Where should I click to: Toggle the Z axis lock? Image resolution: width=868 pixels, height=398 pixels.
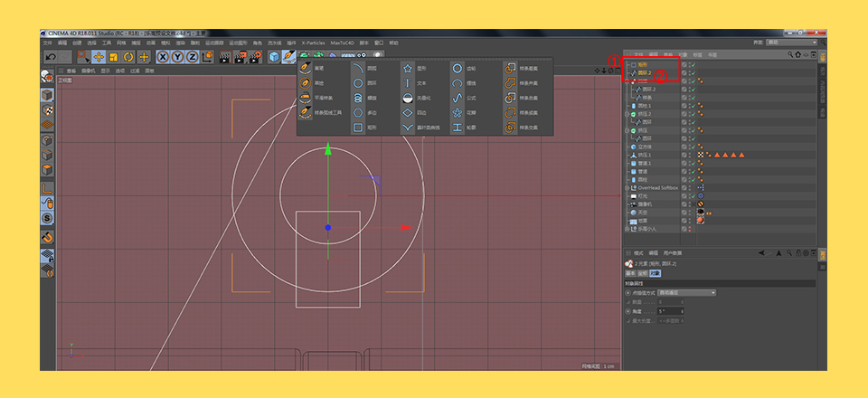pos(192,57)
